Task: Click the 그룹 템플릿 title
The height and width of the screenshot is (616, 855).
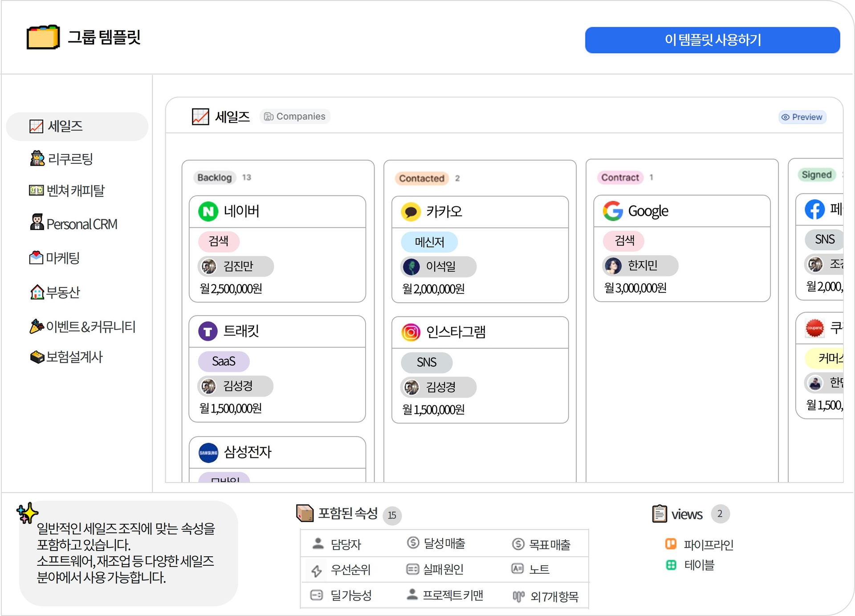Action: click(x=104, y=37)
